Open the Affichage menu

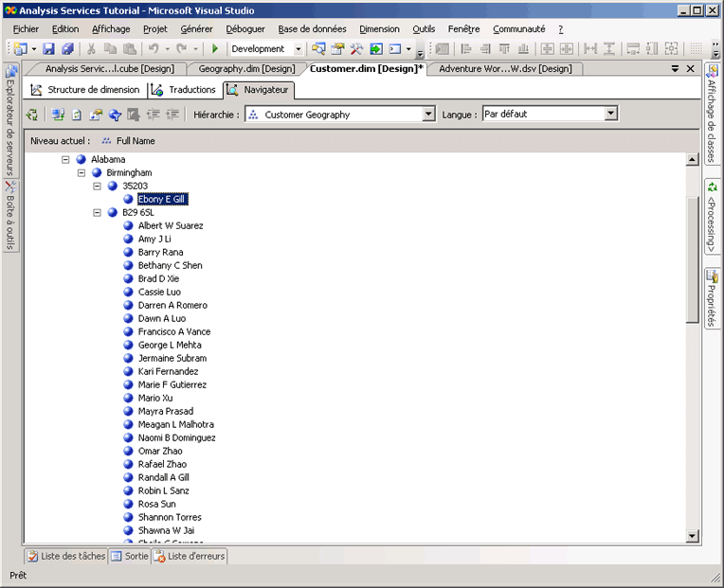pos(111,29)
